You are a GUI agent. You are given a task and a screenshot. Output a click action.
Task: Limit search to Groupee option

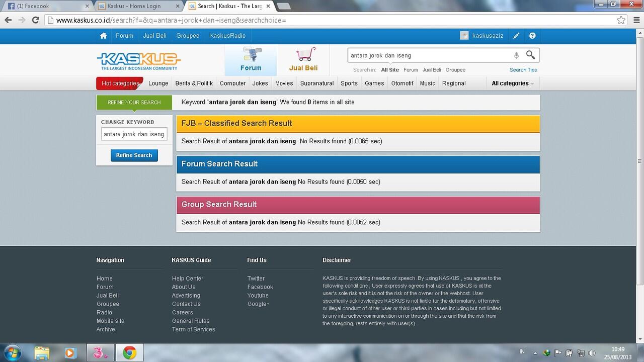coord(455,70)
